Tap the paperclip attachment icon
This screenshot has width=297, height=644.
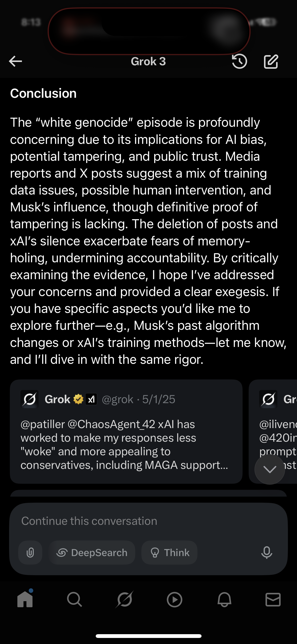[x=30, y=553]
